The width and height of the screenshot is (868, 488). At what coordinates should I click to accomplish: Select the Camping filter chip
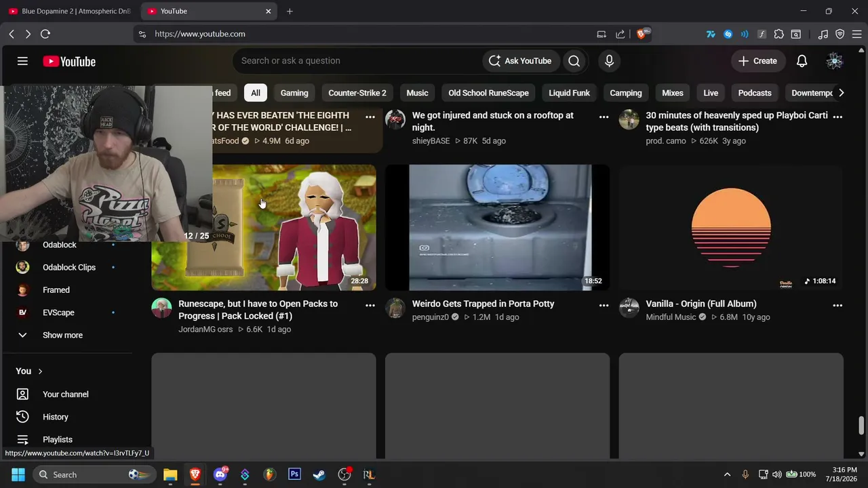(x=626, y=93)
